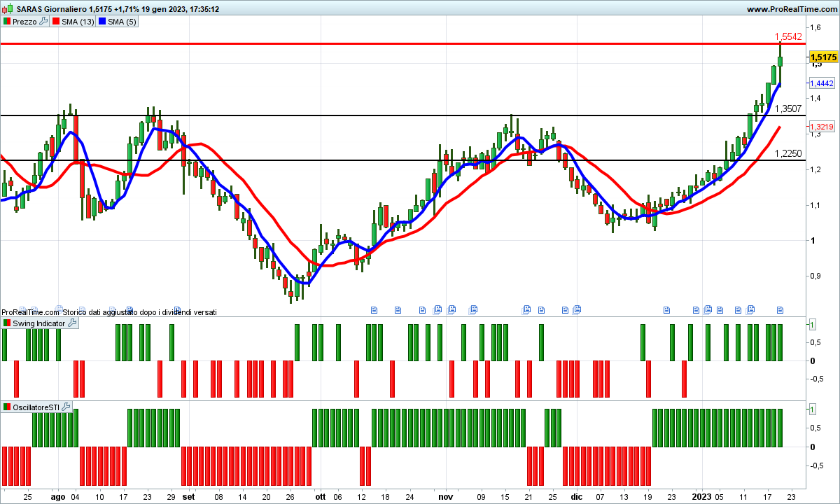Click the ProRealTime.com Storico dati footnote text
840x504 pixels.
pyautogui.click(x=109, y=312)
